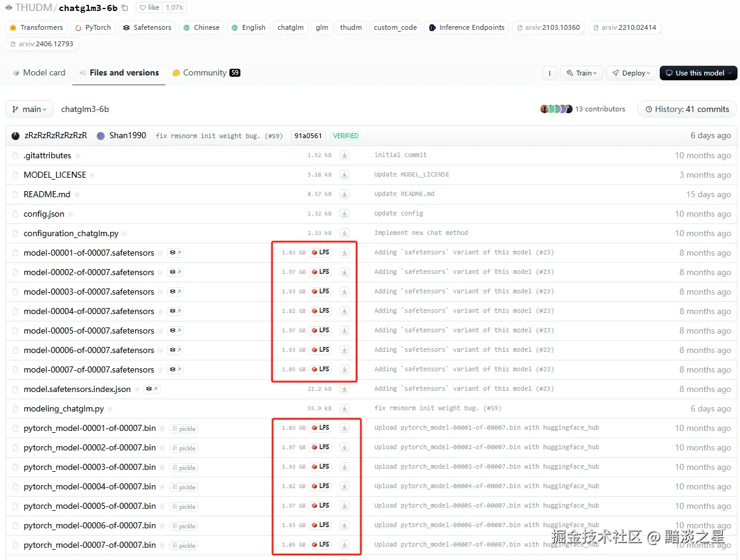
Task: Filter by Chinese language tag
Action: pyautogui.click(x=201, y=27)
